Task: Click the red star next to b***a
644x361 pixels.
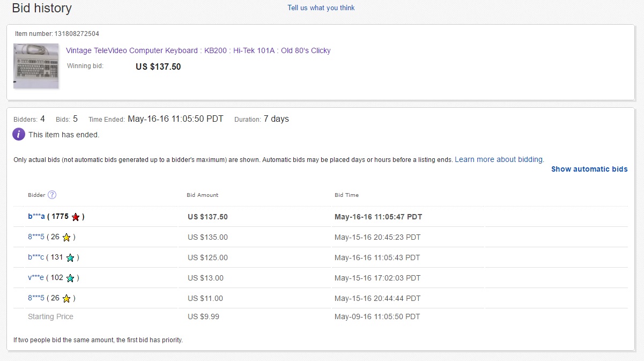Action: coord(76,217)
